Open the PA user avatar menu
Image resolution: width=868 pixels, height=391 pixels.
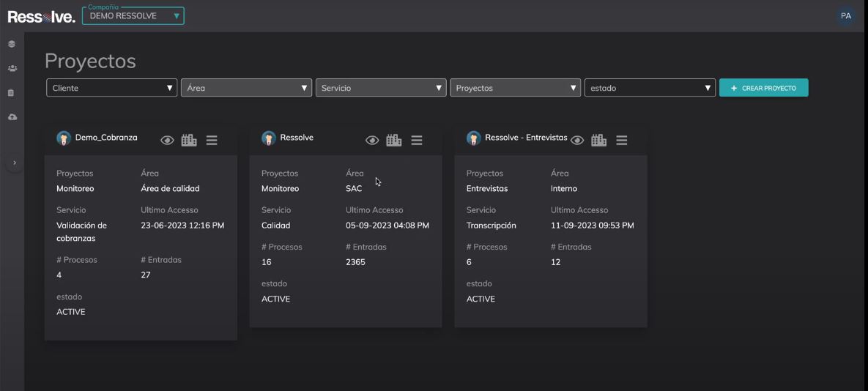(846, 16)
